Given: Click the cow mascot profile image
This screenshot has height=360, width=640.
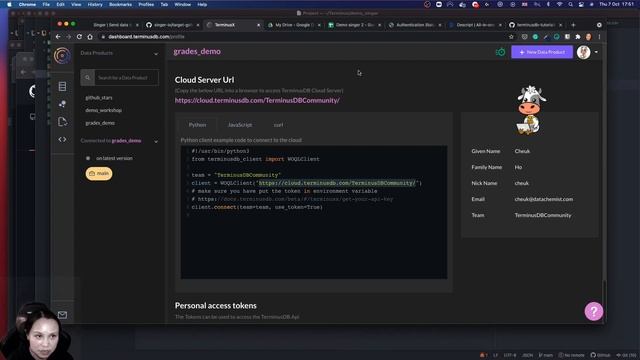Looking at the screenshot, I should tap(530, 110).
